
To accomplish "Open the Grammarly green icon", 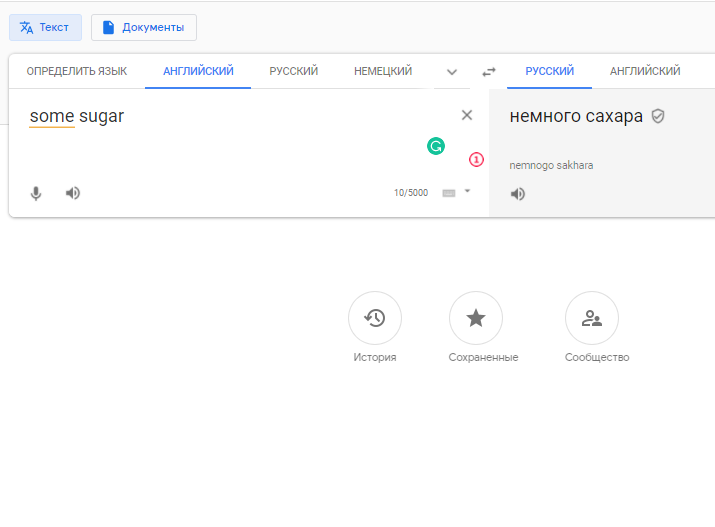I will click(436, 146).
